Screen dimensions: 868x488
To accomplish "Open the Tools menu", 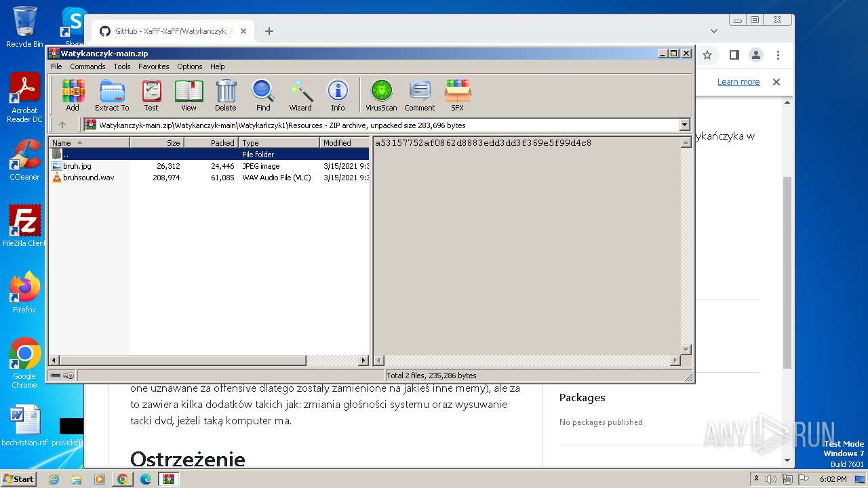I will [122, 66].
